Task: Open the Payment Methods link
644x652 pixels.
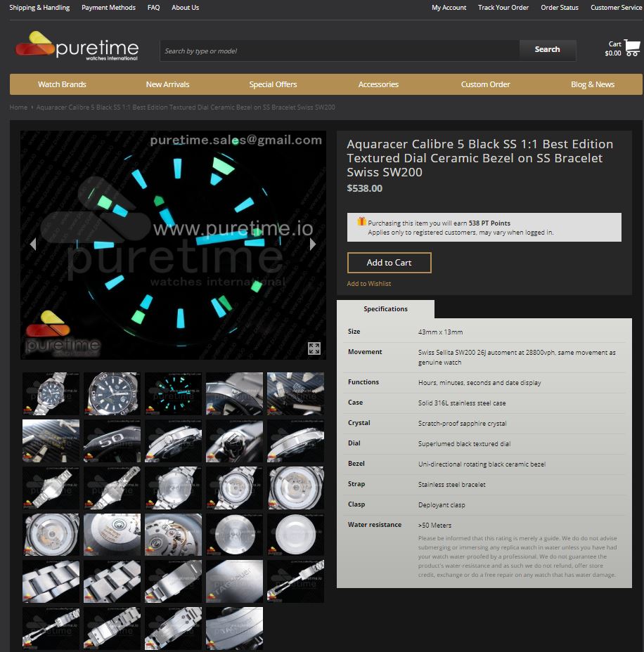Action: pos(108,8)
